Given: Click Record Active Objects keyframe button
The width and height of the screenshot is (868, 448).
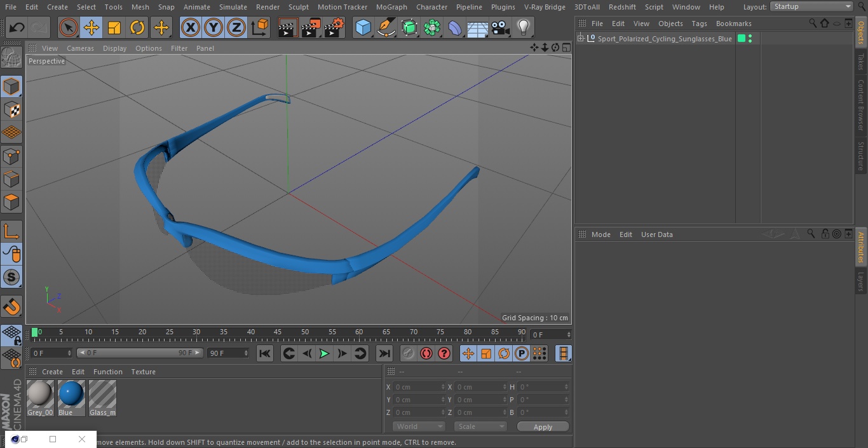Looking at the screenshot, I should point(409,353).
